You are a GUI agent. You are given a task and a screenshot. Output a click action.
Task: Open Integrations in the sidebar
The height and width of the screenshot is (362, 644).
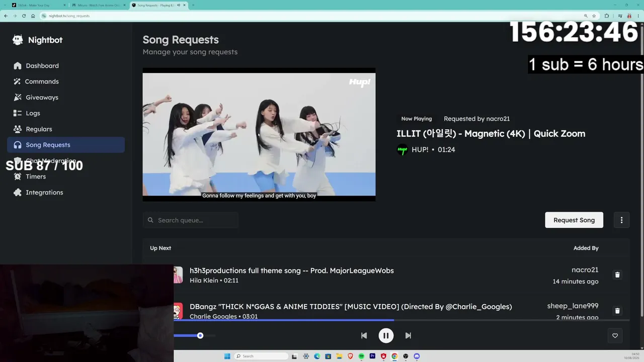click(66, 193)
